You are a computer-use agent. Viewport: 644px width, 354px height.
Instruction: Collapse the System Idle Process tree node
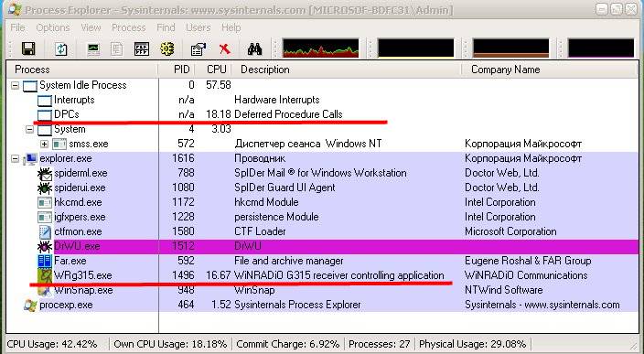[x=16, y=85]
